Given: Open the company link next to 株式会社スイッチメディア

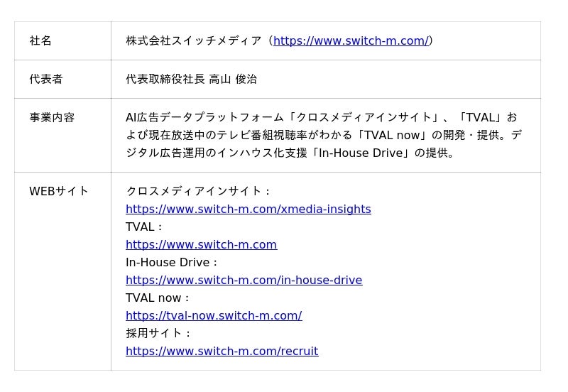Looking at the screenshot, I should [x=350, y=41].
